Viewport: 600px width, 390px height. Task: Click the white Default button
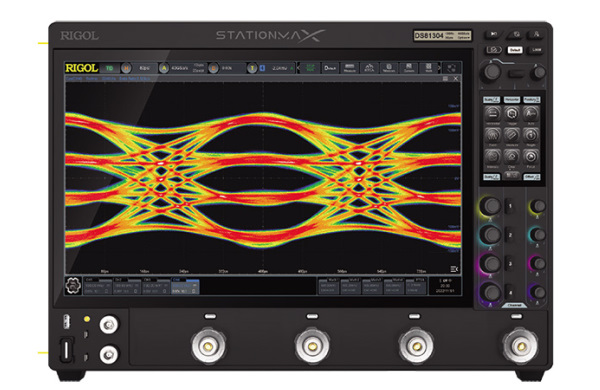point(515,50)
